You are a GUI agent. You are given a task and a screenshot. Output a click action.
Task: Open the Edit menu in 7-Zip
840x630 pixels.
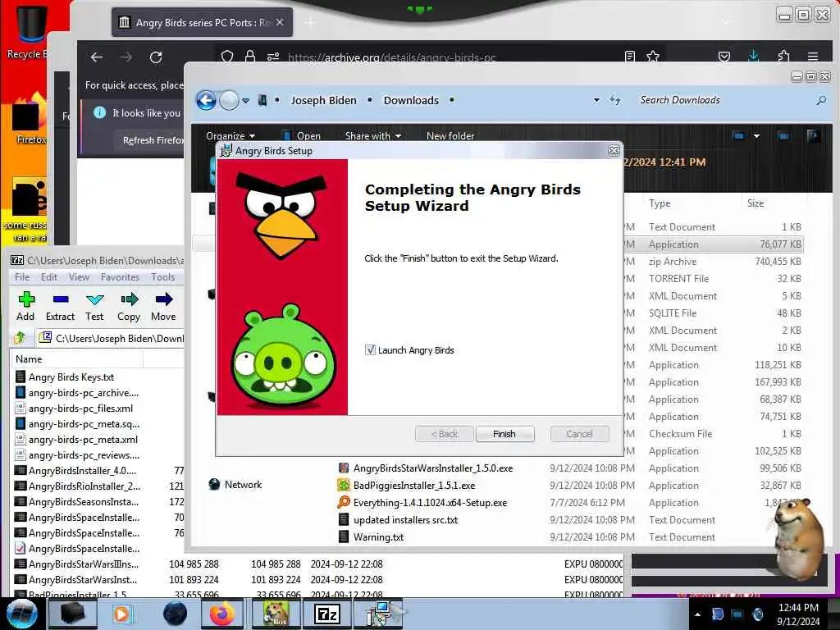[x=48, y=277]
